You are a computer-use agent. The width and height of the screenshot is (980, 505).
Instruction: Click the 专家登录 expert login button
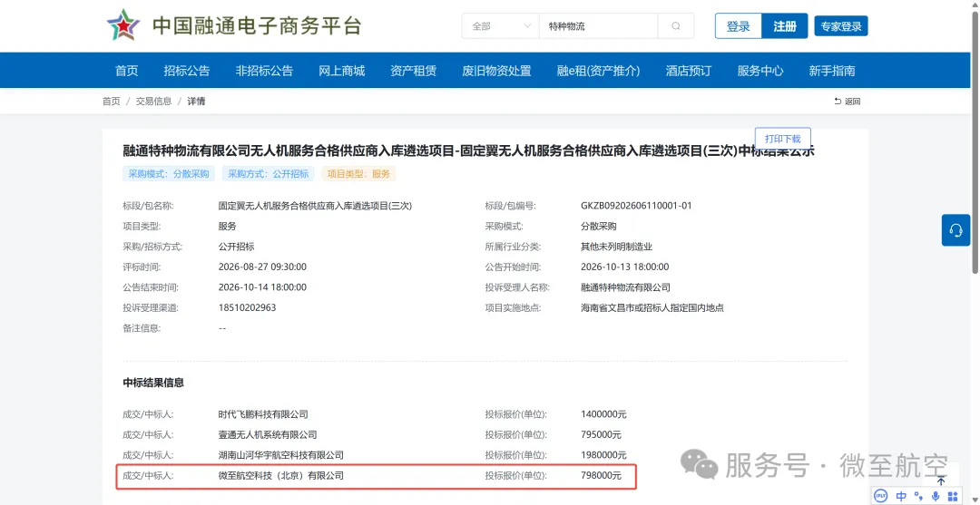841,26
